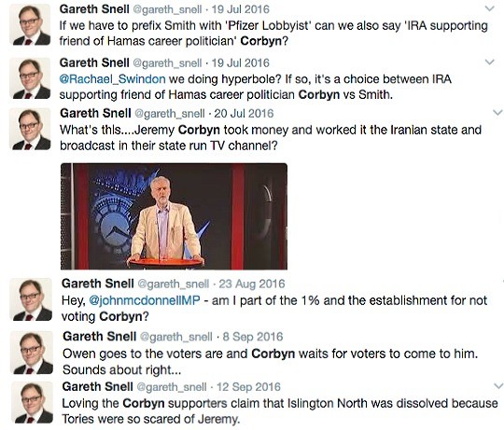504x430 pixels.
Task: Open chevron menu on 12 Sep 2016 tweet
Action: point(497,385)
